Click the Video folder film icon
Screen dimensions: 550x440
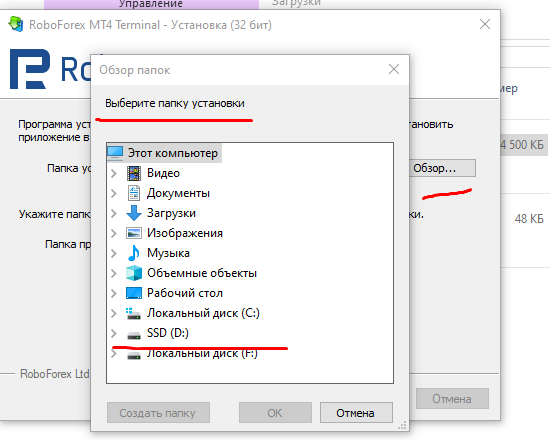[x=134, y=173]
